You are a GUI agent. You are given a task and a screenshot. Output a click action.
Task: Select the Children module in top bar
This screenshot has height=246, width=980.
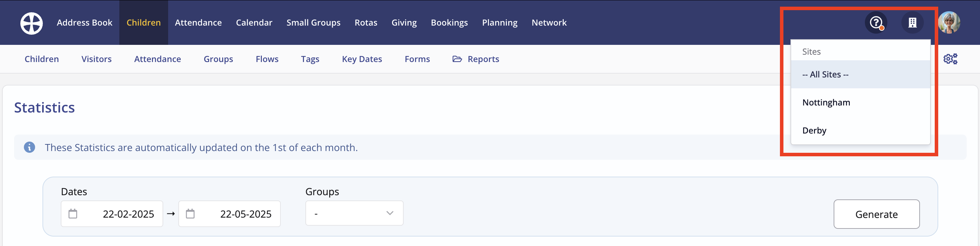pos(144,23)
